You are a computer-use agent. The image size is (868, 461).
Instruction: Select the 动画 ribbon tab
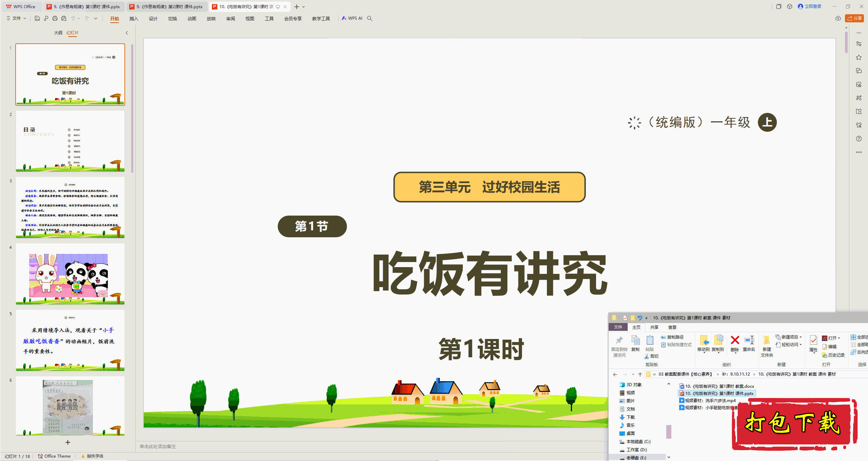click(192, 19)
